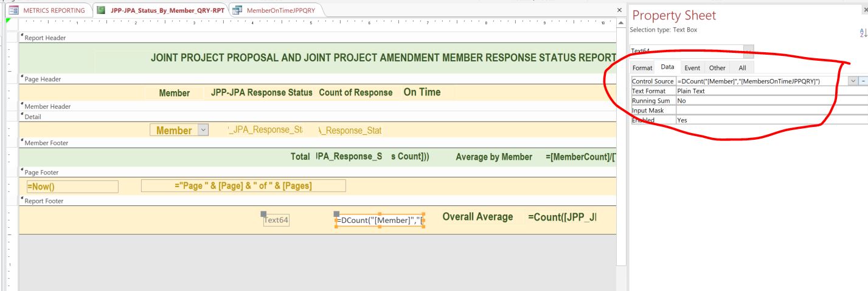
Task: Click the METRICS REPORTING form icon
Action: point(12,10)
